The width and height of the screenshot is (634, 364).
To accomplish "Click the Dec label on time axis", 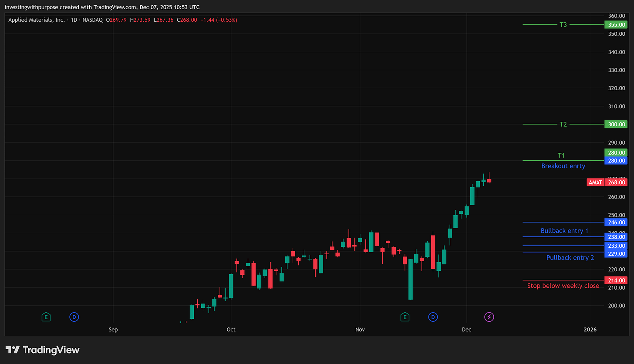I will coord(466,330).
